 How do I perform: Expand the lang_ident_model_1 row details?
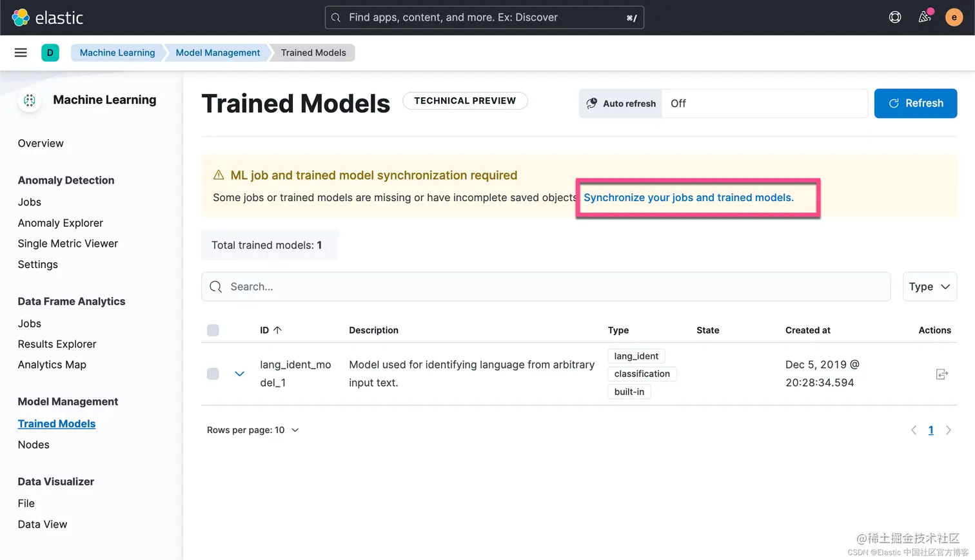(x=239, y=374)
